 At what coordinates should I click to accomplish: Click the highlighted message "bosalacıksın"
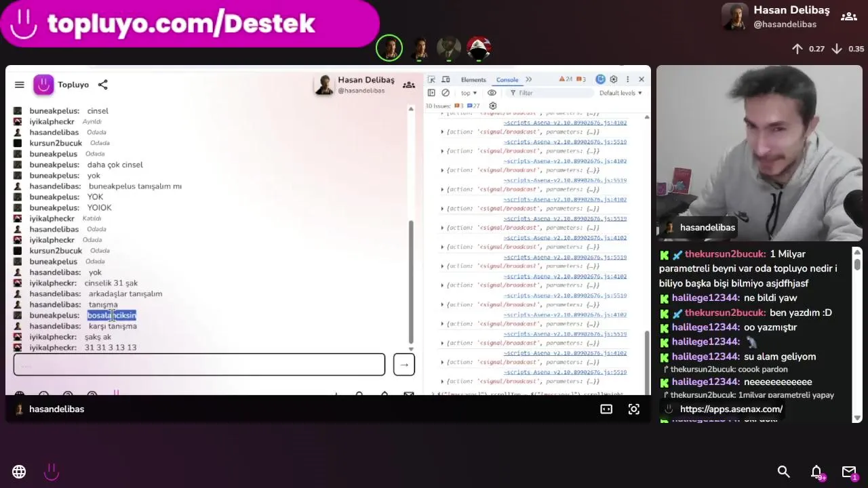pos(112,315)
